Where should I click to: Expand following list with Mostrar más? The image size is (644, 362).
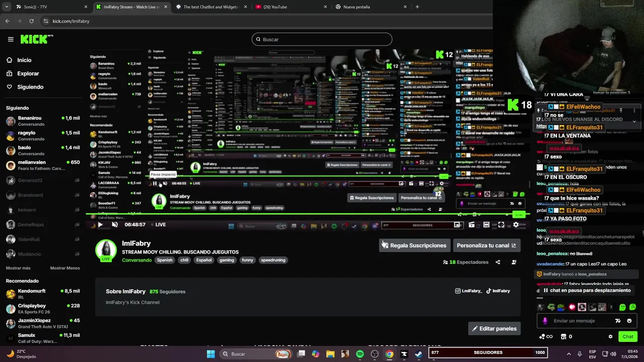point(18,268)
